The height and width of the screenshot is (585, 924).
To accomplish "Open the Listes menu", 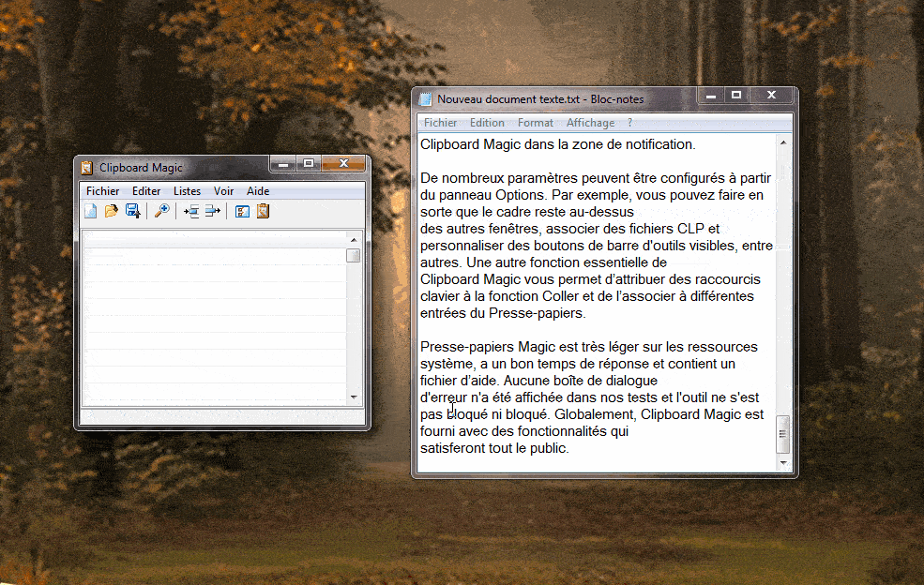I will click(x=187, y=190).
